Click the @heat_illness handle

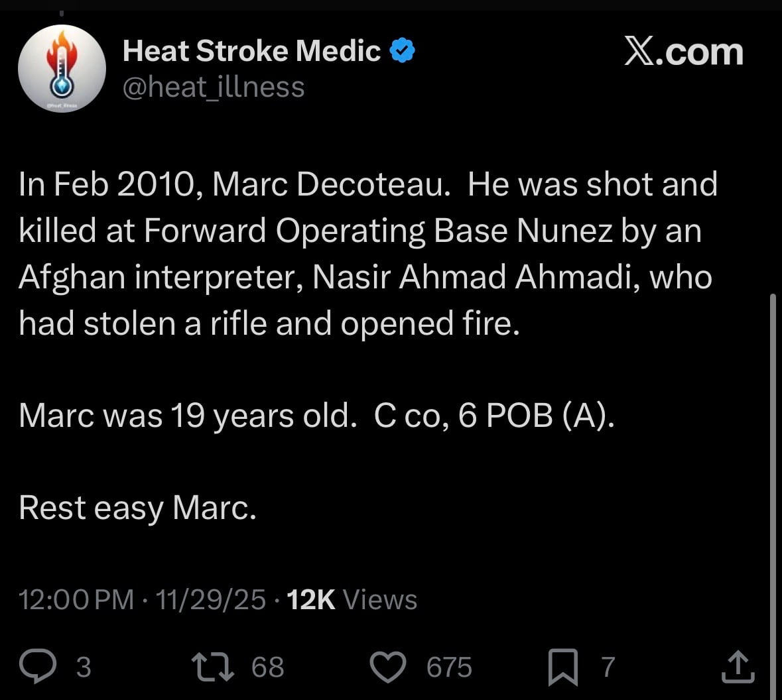214,87
